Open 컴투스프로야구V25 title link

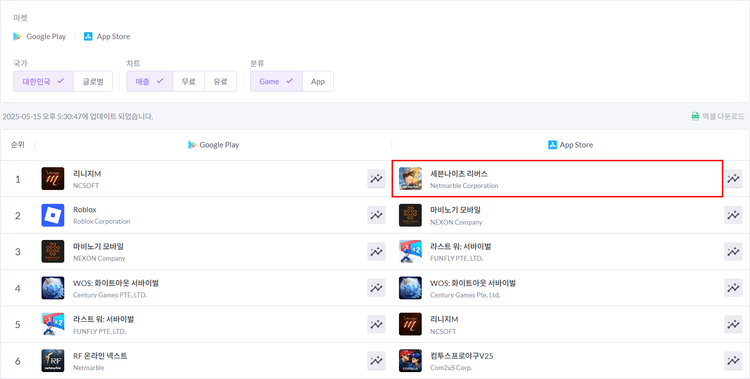(462, 356)
